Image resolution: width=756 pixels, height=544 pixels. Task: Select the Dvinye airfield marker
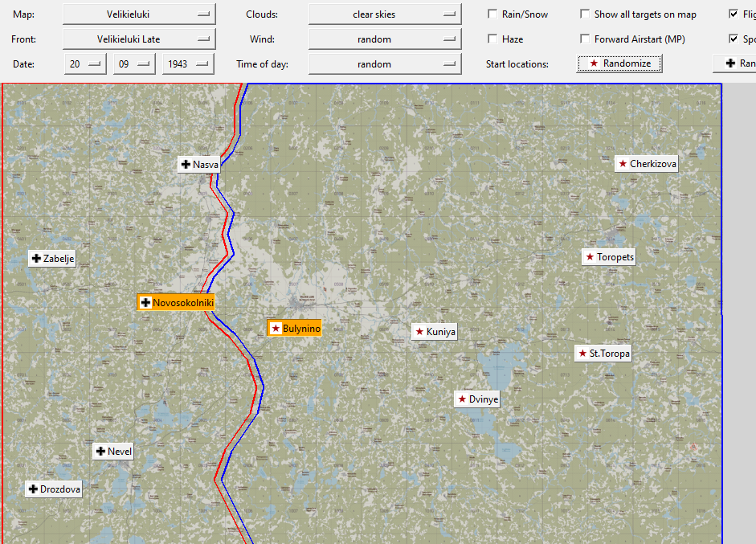tap(477, 399)
